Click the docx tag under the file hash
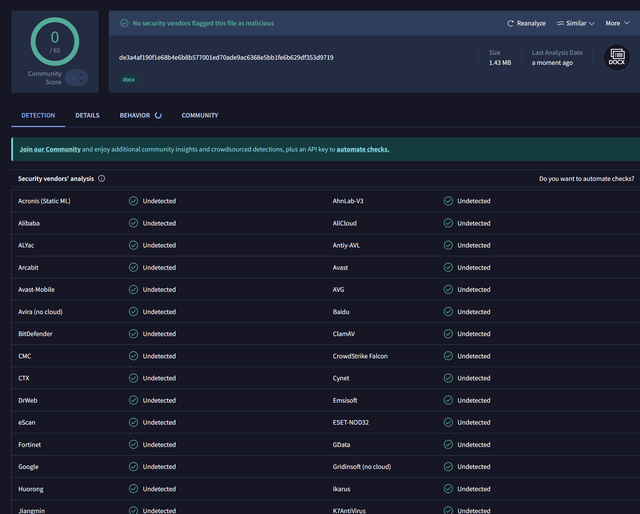This screenshot has width=640, height=514. point(129,80)
